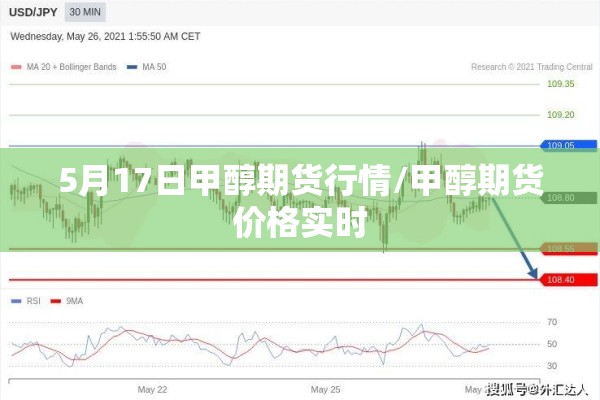Click the 30 MIN timeframe badge
Viewport: 600px width, 400px height.
click(x=85, y=12)
